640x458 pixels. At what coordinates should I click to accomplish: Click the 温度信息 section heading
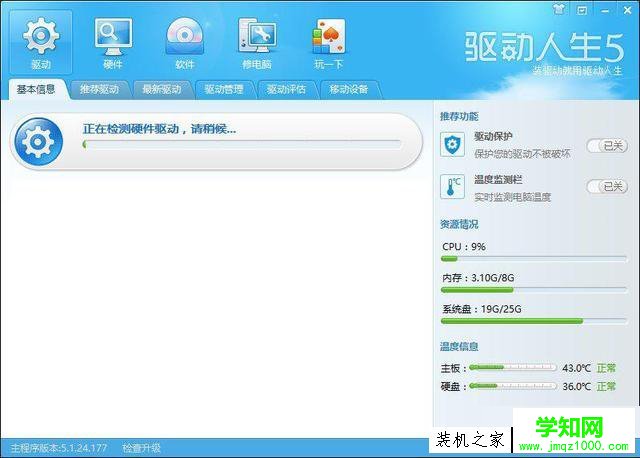pos(459,347)
